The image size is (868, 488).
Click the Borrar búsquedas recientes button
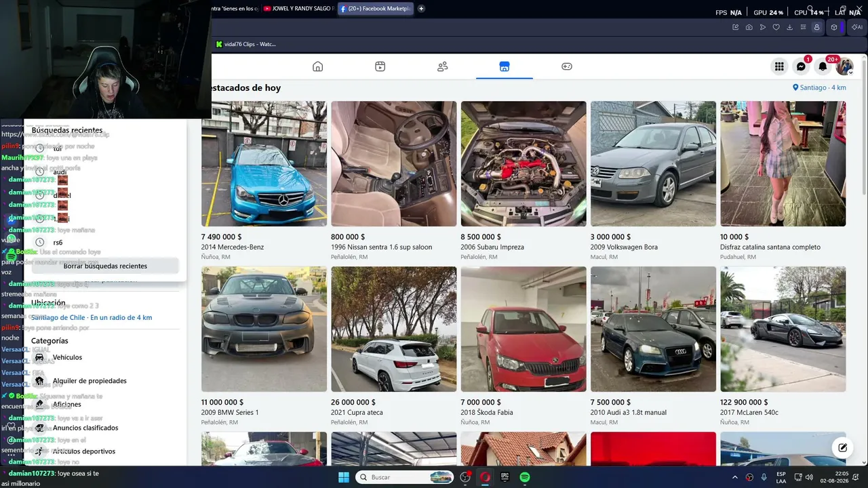[105, 266]
